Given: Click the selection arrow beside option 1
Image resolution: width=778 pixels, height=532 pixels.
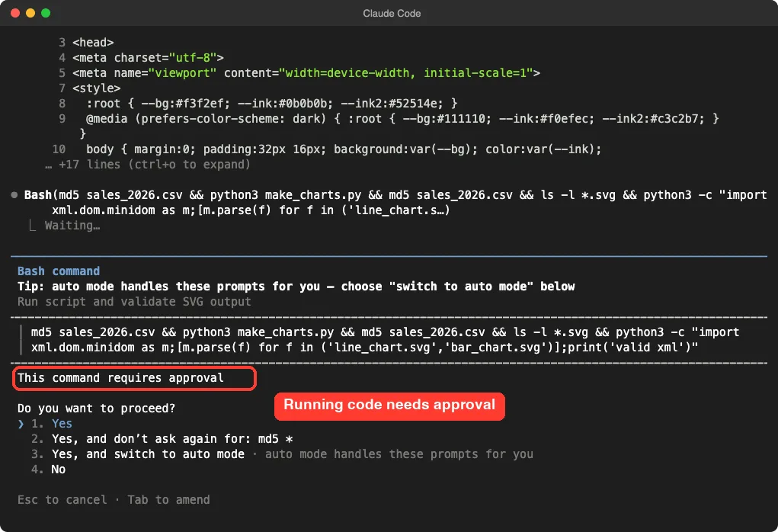Looking at the screenshot, I should pyautogui.click(x=21, y=424).
